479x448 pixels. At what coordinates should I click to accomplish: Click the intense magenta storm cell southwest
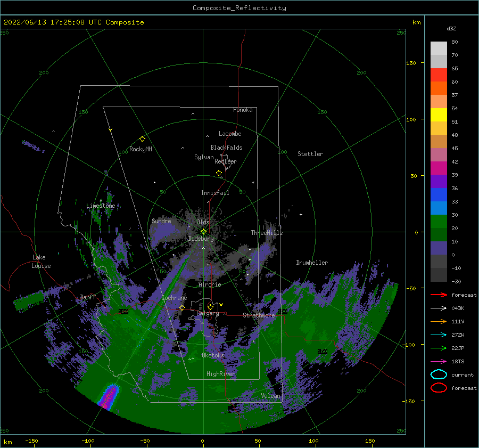coord(109,397)
